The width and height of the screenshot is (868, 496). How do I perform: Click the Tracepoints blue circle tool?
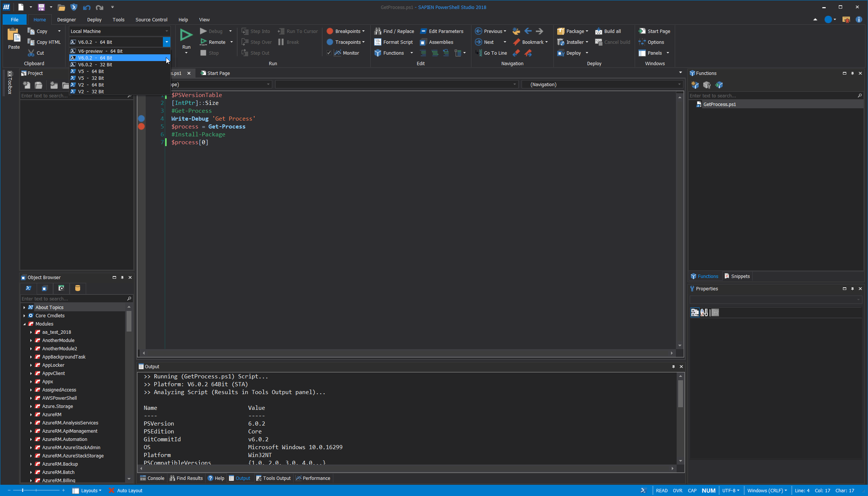pos(330,42)
